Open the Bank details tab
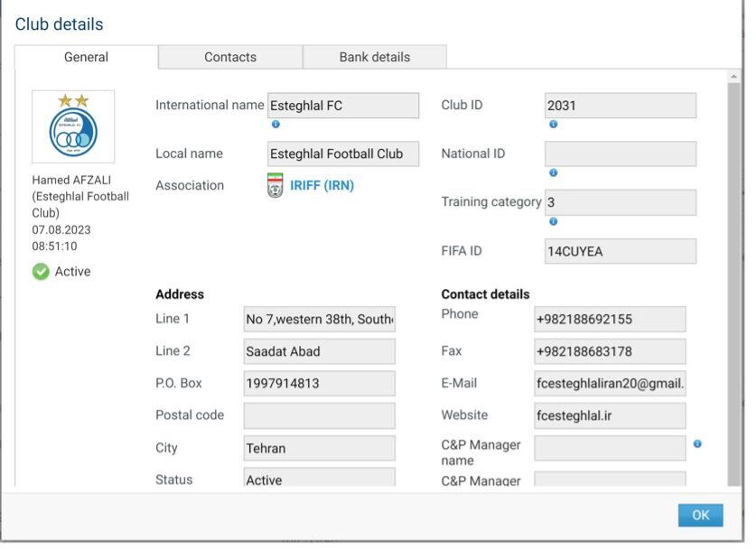Viewport: 756px width, 549px height. (x=374, y=57)
